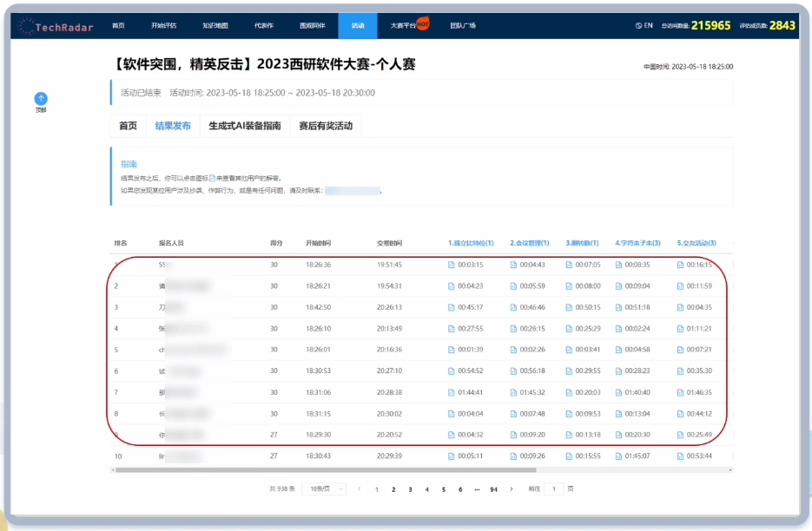Viewport: 812px width, 531px height.
Task: Open the 翻转数 answer icon in row 1
Action: point(567,265)
